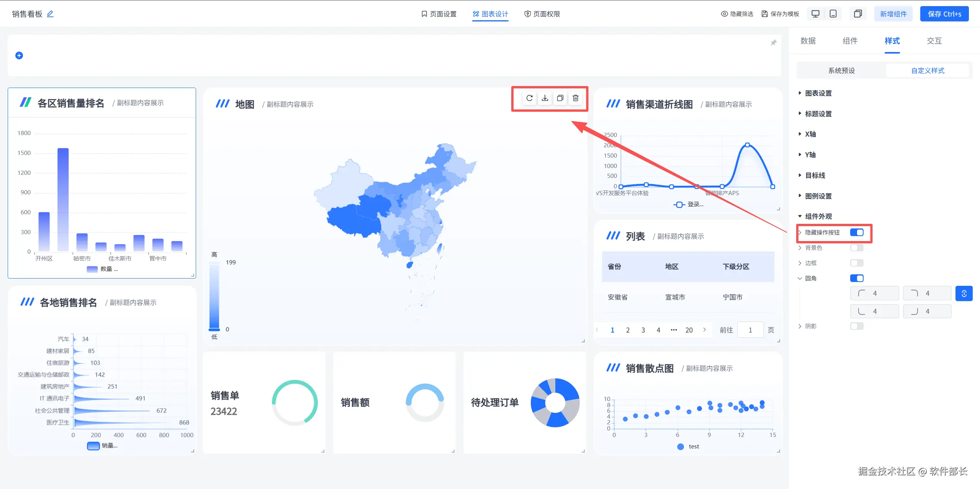The width and height of the screenshot is (980, 489).
Task: Click the linked corner radius button
Action: [964, 293]
